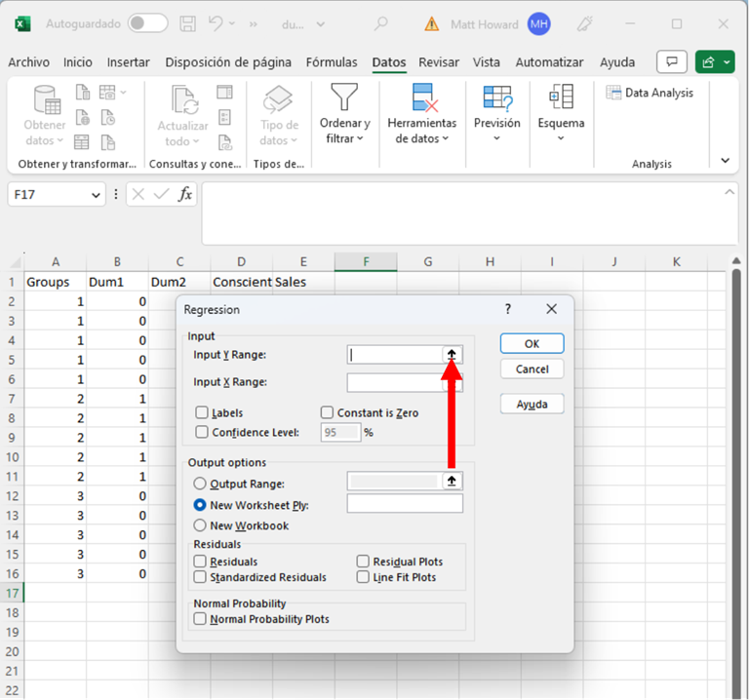Toggle the Autoguardado switch
The width and height of the screenshot is (749, 700).
pyautogui.click(x=147, y=23)
